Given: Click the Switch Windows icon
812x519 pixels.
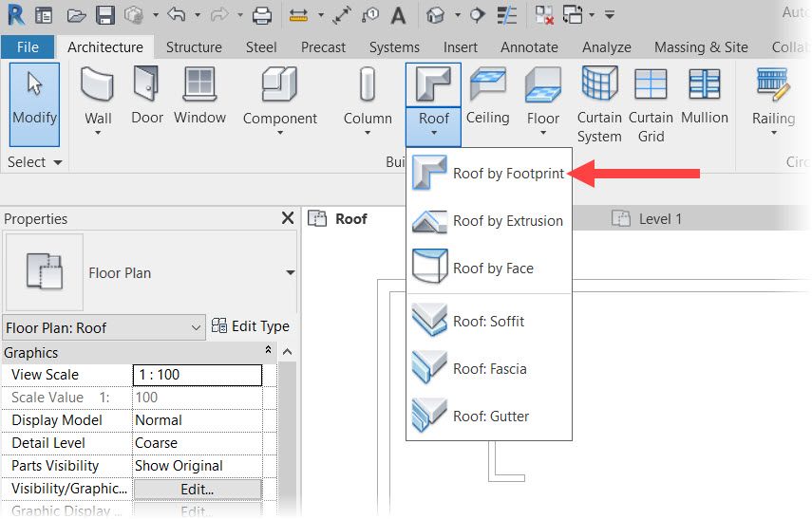Looking at the screenshot, I should click(573, 15).
